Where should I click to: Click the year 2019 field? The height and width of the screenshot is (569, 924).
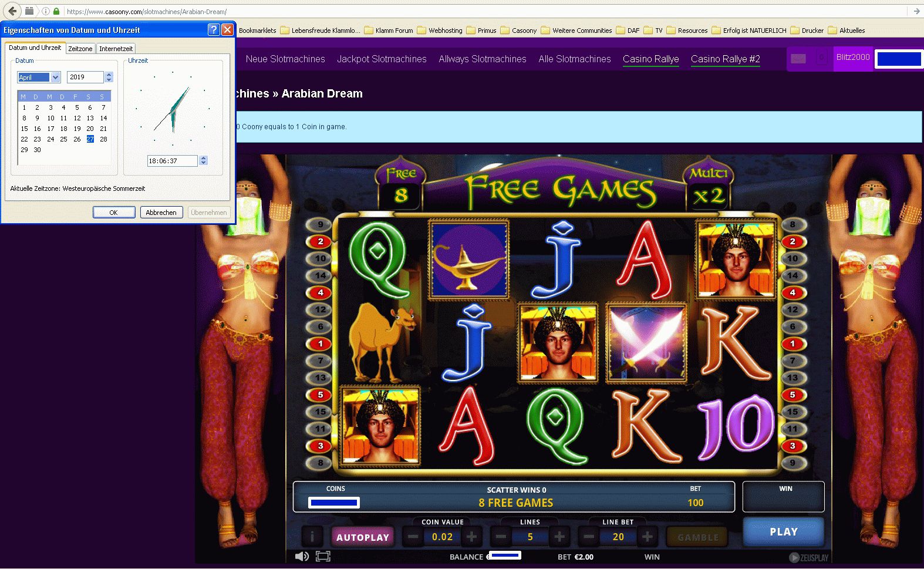(x=86, y=77)
